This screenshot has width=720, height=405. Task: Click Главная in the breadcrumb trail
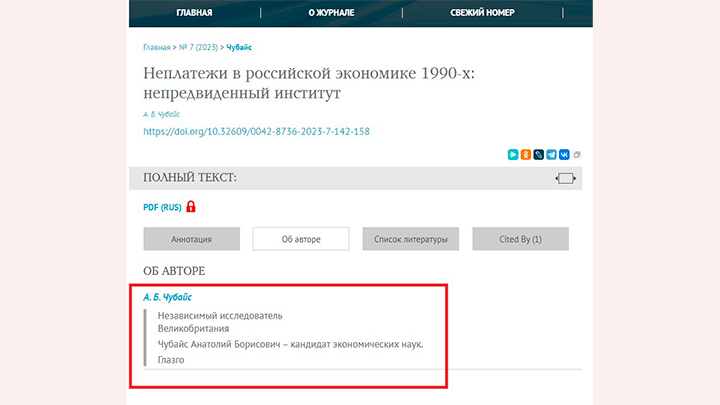157,47
